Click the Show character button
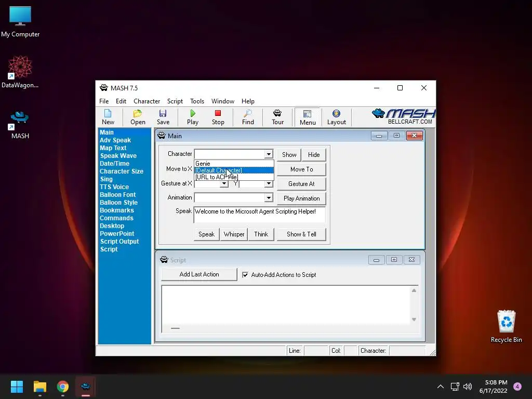Viewport: 532px width, 399px height. (x=289, y=155)
